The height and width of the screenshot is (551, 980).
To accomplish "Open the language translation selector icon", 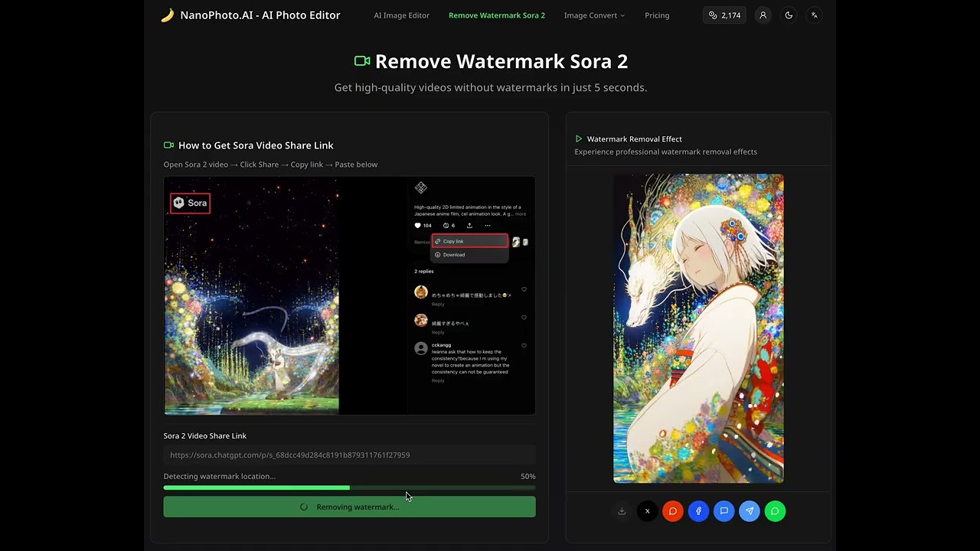I will [815, 15].
